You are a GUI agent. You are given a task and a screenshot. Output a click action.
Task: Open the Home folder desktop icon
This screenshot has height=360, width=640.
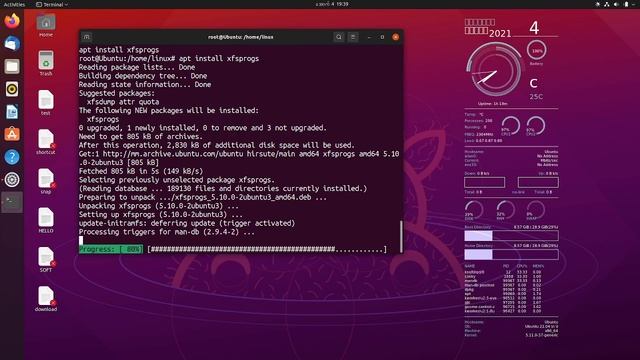[x=46, y=25]
